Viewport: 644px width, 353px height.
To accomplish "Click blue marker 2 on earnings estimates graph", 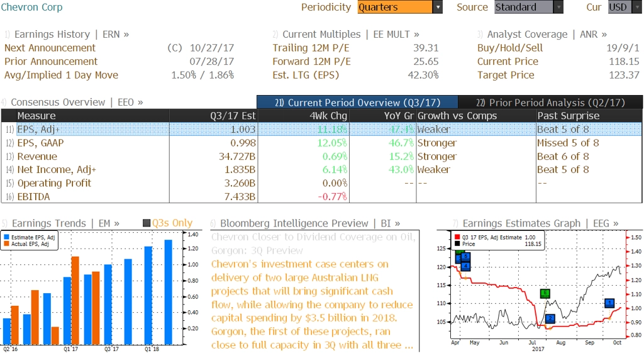I will pyautogui.click(x=550, y=318).
